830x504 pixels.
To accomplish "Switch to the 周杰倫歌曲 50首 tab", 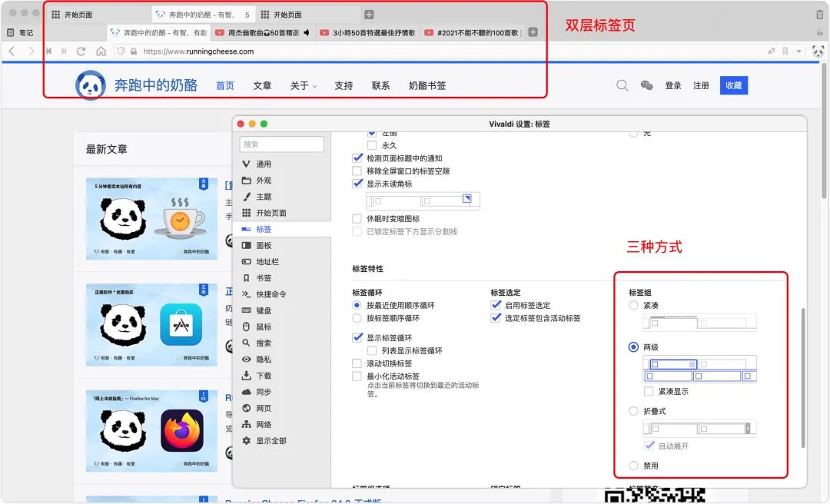I will click(264, 32).
